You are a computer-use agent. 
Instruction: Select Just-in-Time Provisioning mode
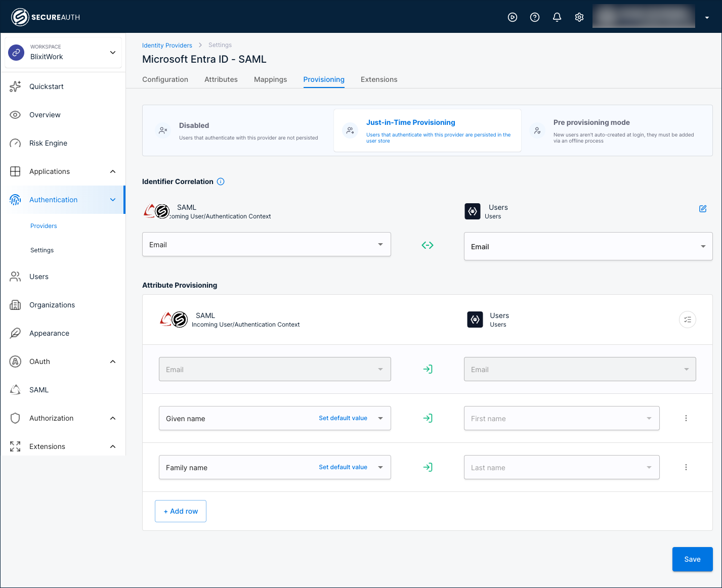428,130
